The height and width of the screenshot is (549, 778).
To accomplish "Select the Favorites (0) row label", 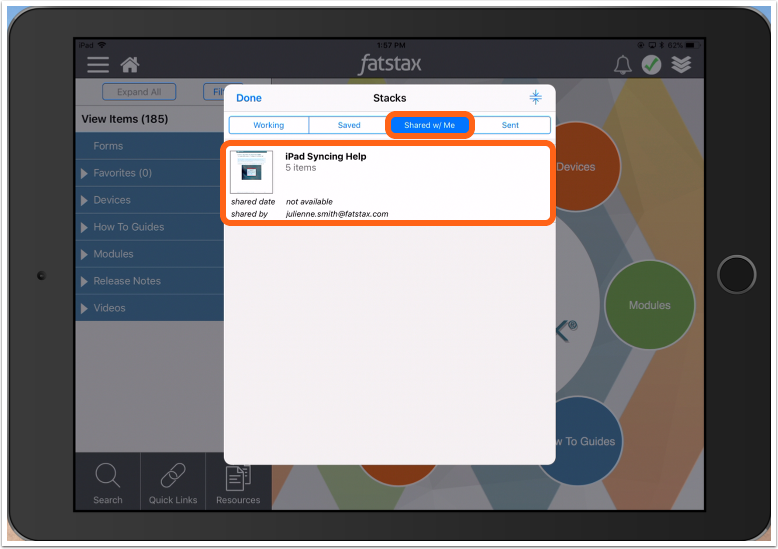I will point(123,173).
